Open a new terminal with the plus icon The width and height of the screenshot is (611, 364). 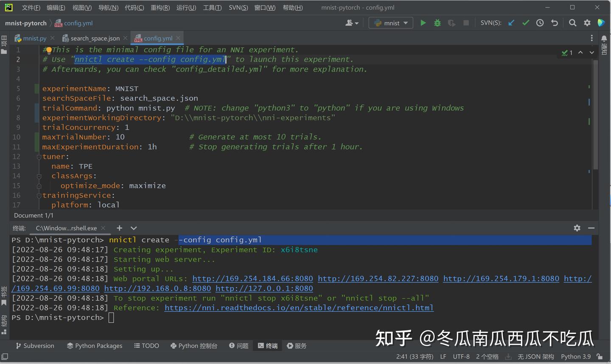(119, 228)
